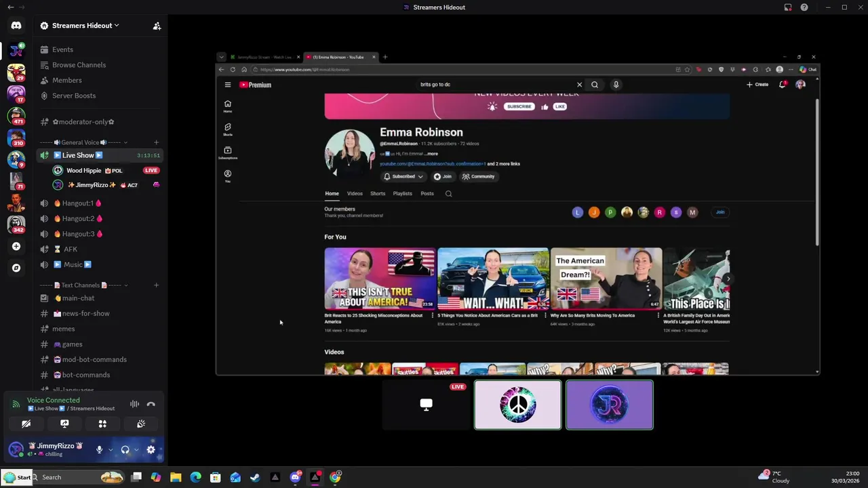Open YouTube hamburger menu in stream
Viewport: 868px width, 488px height.
click(228, 85)
